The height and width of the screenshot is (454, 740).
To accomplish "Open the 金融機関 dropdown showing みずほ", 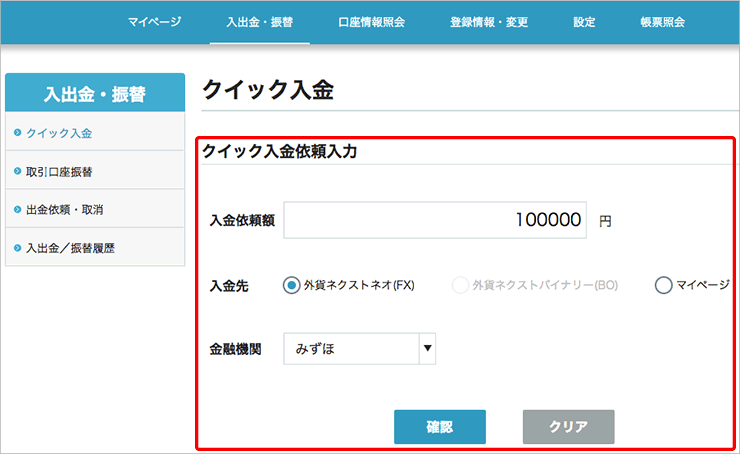I will pyautogui.click(x=350, y=349).
